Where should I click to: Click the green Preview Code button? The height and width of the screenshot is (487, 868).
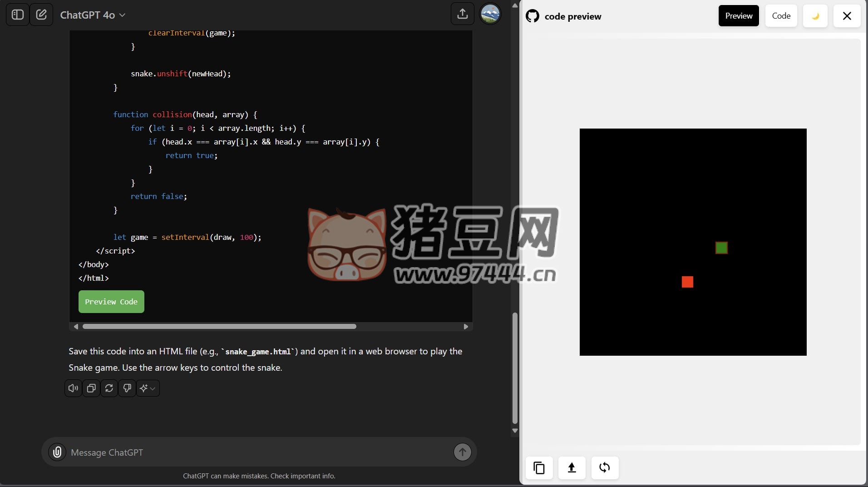pyautogui.click(x=111, y=302)
